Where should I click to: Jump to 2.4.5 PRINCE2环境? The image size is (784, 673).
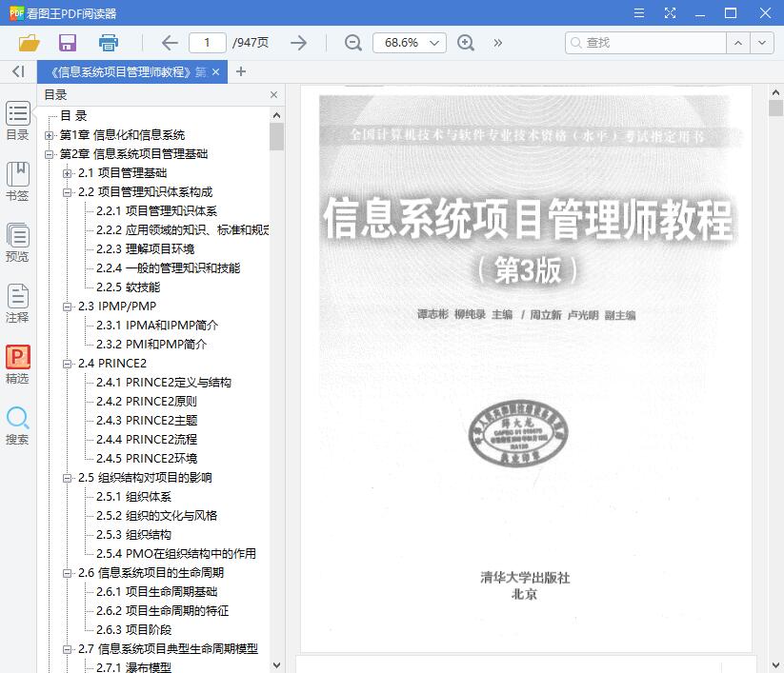pyautogui.click(x=147, y=458)
